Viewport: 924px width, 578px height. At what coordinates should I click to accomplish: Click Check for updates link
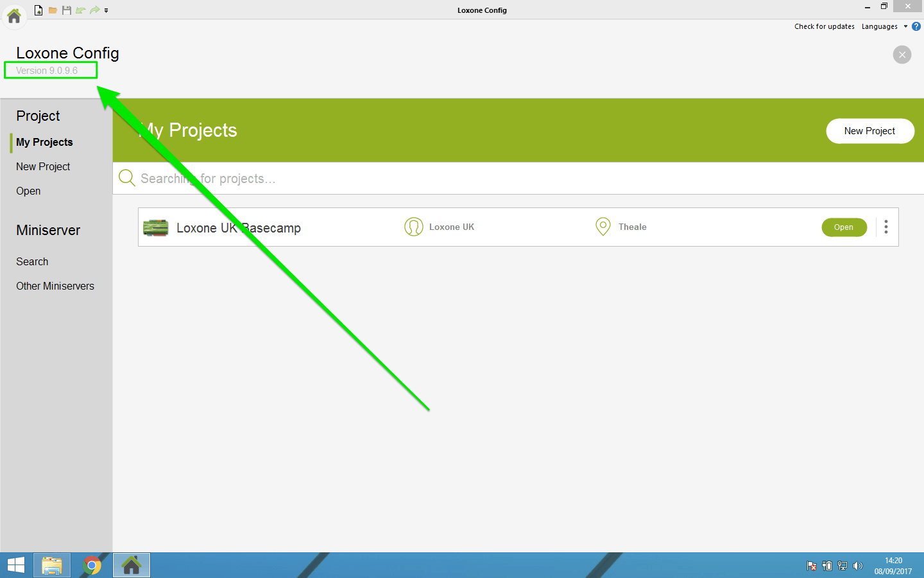(824, 26)
